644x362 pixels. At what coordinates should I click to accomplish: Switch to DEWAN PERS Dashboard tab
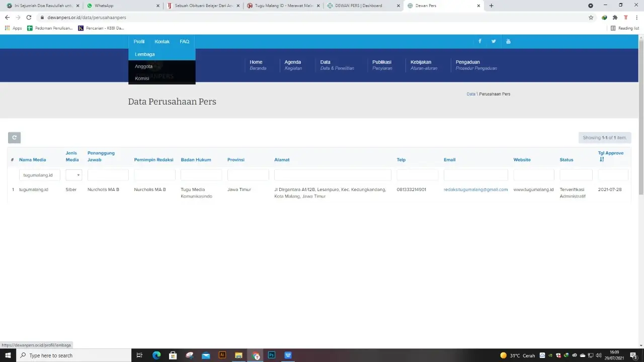point(363,6)
